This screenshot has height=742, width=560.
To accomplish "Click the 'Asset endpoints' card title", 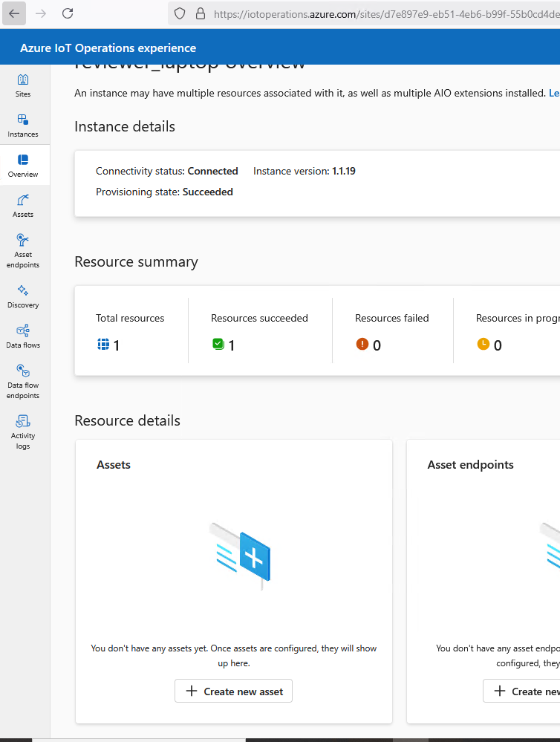I will click(471, 465).
